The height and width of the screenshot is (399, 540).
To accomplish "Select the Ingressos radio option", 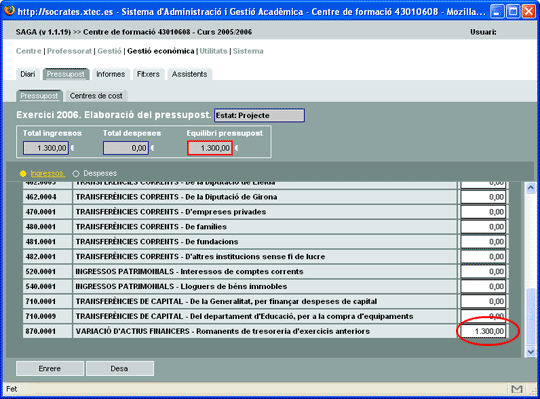I will pyautogui.click(x=23, y=174).
